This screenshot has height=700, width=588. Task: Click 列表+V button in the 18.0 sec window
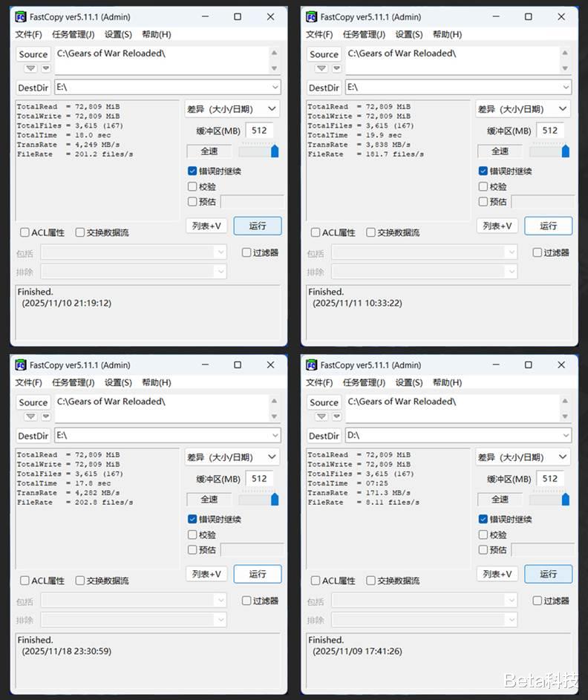[x=206, y=226]
